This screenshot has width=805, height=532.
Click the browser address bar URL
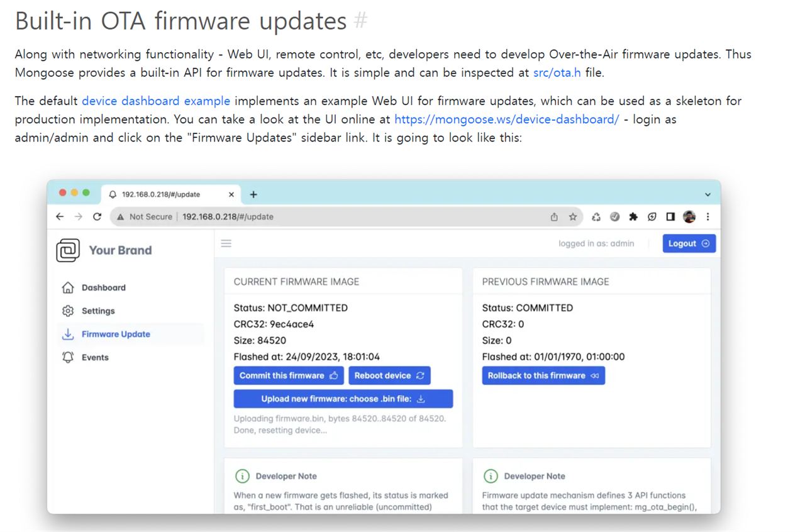point(228,216)
